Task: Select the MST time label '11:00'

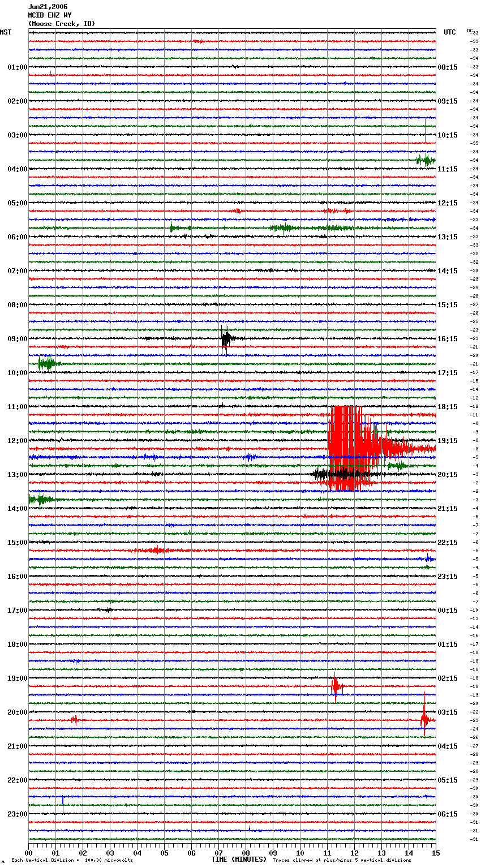Action: click(x=18, y=407)
